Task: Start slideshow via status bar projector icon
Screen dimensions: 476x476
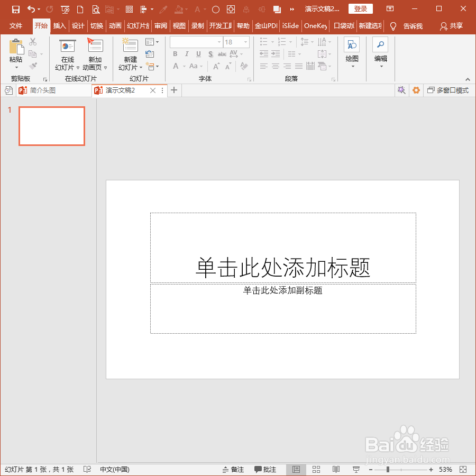Action: click(355, 469)
